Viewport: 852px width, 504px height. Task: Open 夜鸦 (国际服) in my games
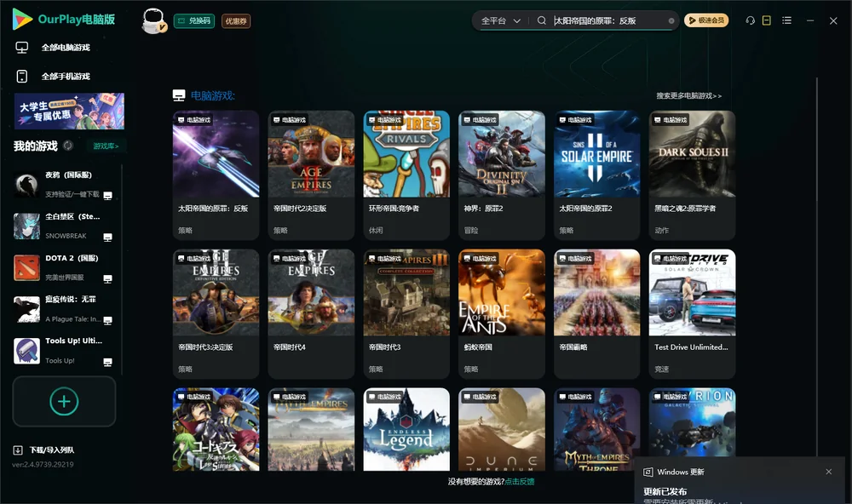coord(64,185)
